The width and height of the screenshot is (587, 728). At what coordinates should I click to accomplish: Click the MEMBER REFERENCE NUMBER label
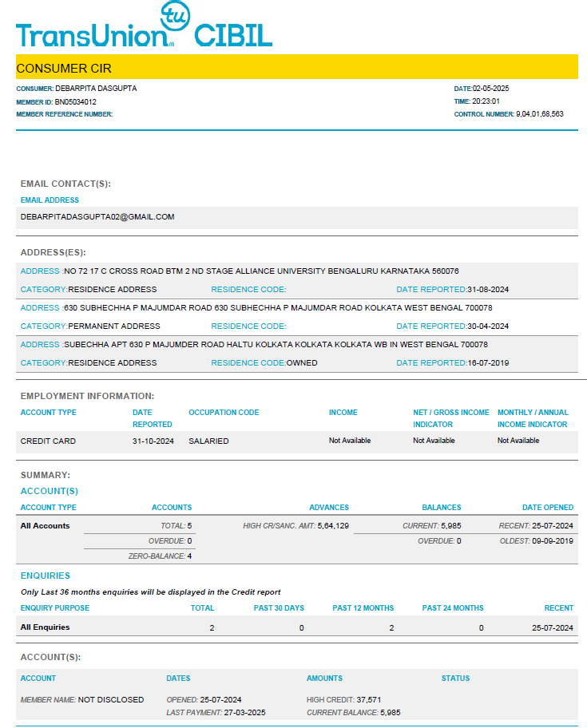click(65, 114)
